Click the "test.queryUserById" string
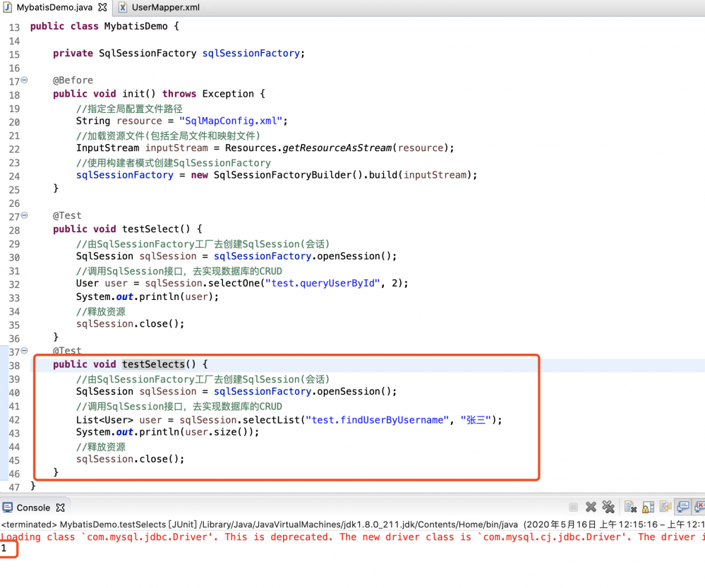 click(323, 283)
